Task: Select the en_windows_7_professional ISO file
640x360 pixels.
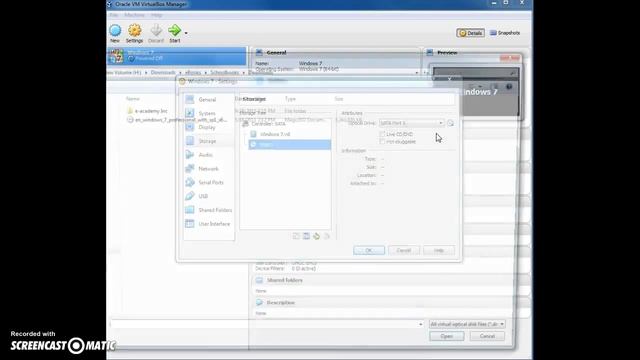Action: (176, 120)
